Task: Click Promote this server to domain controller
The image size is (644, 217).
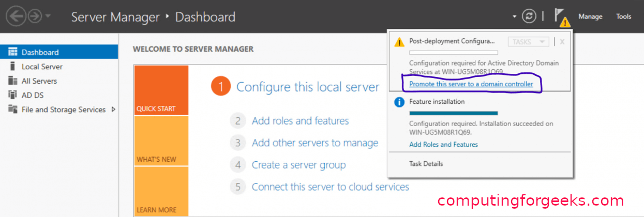Action: pos(471,84)
